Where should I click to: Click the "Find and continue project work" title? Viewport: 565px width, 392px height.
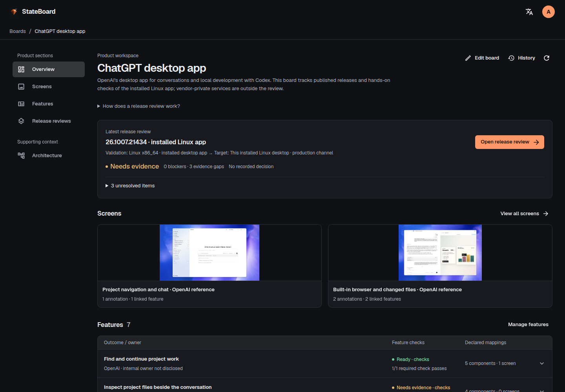[141, 359]
